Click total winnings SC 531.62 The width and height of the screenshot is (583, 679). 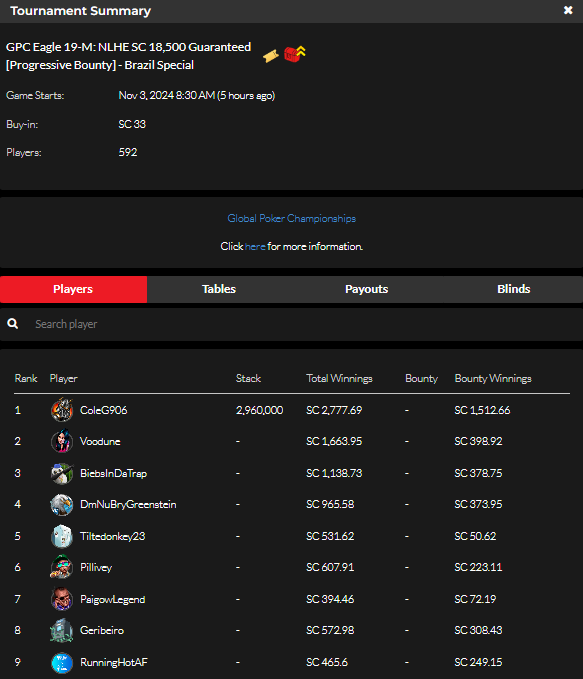[330, 537]
